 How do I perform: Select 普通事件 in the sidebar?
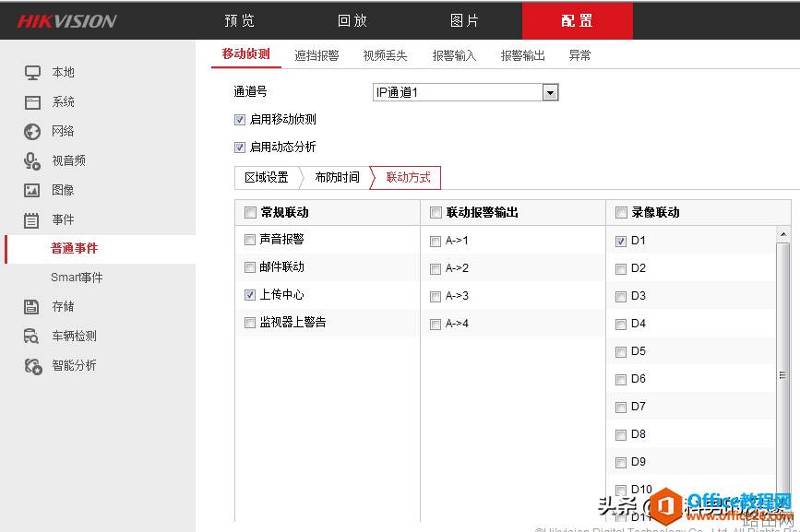pos(75,248)
